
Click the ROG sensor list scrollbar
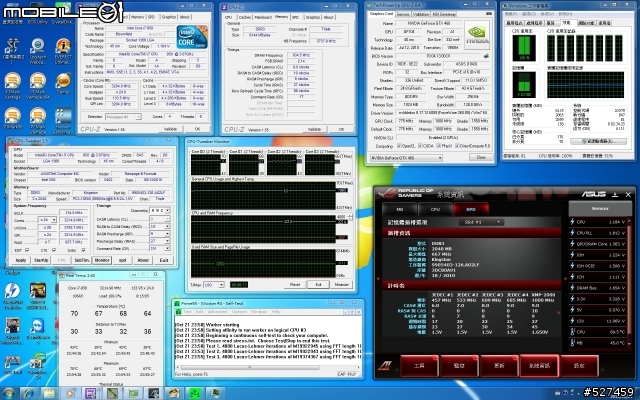629,282
